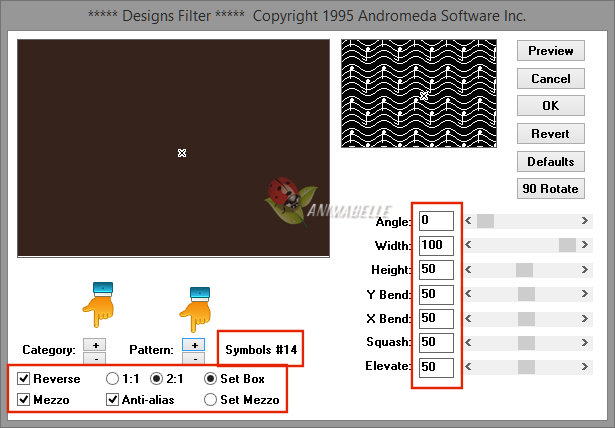Decrease Angle with left arrow

click(468, 221)
